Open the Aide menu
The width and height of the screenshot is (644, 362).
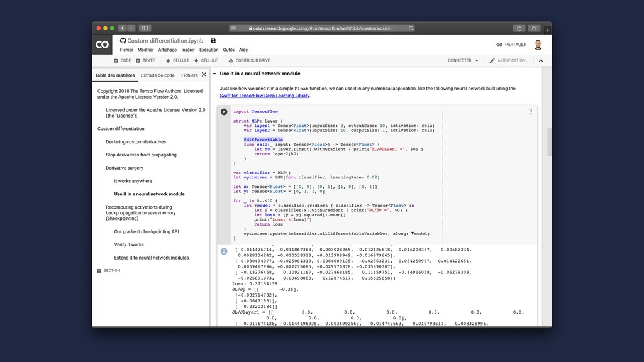[243, 50]
